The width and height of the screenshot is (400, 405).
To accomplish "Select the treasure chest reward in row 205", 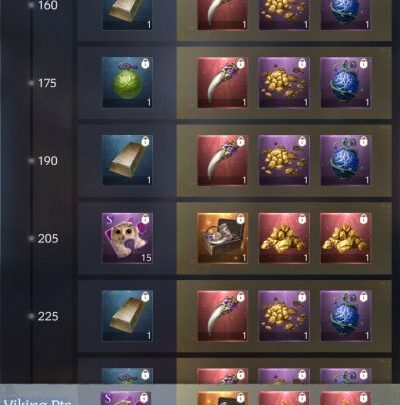I will pyautogui.click(x=222, y=238).
